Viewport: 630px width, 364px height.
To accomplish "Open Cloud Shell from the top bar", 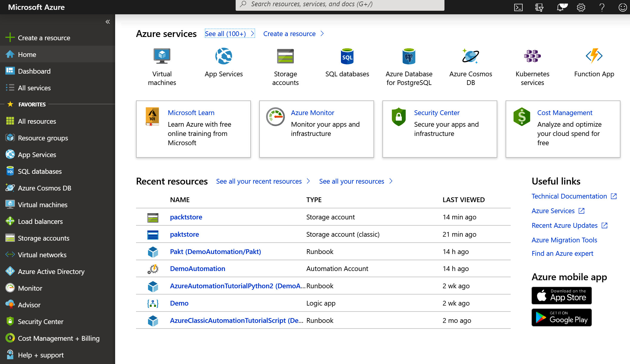I will coord(518,7).
